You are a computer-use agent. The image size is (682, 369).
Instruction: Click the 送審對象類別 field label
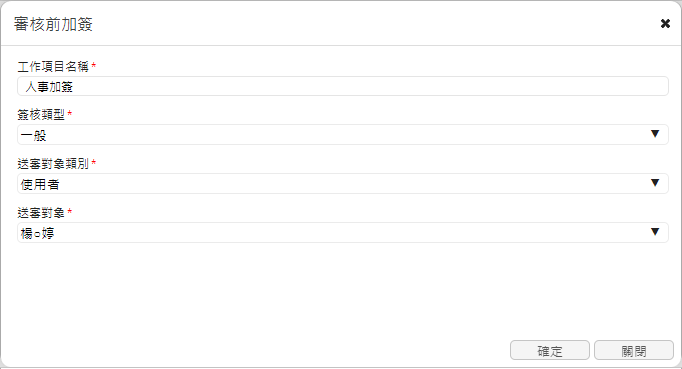53,164
